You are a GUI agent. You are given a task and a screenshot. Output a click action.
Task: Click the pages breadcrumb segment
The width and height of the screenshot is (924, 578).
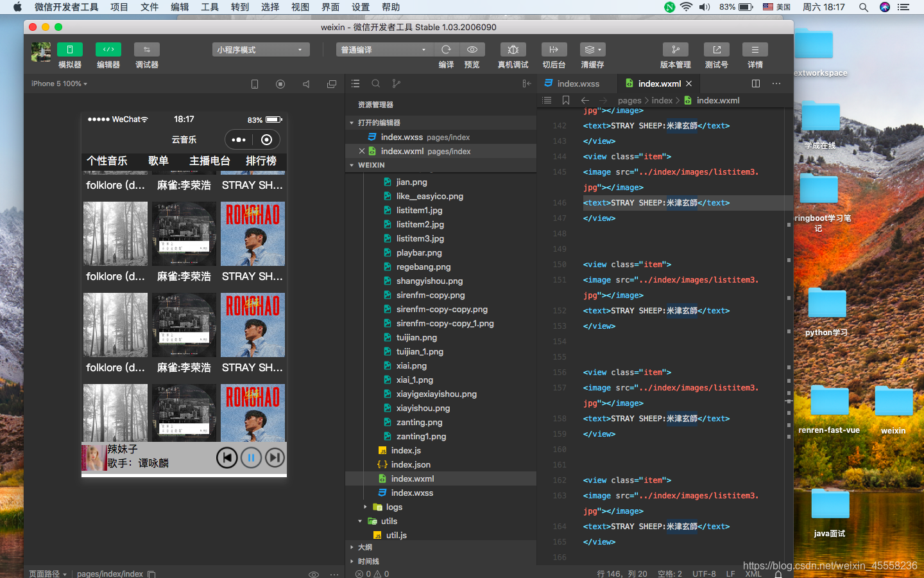point(629,100)
